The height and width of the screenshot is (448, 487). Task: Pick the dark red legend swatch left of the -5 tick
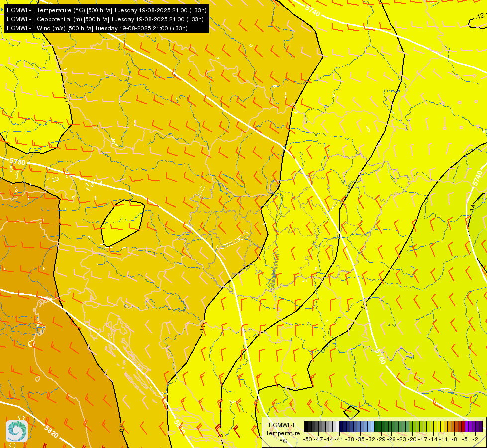point(463,426)
